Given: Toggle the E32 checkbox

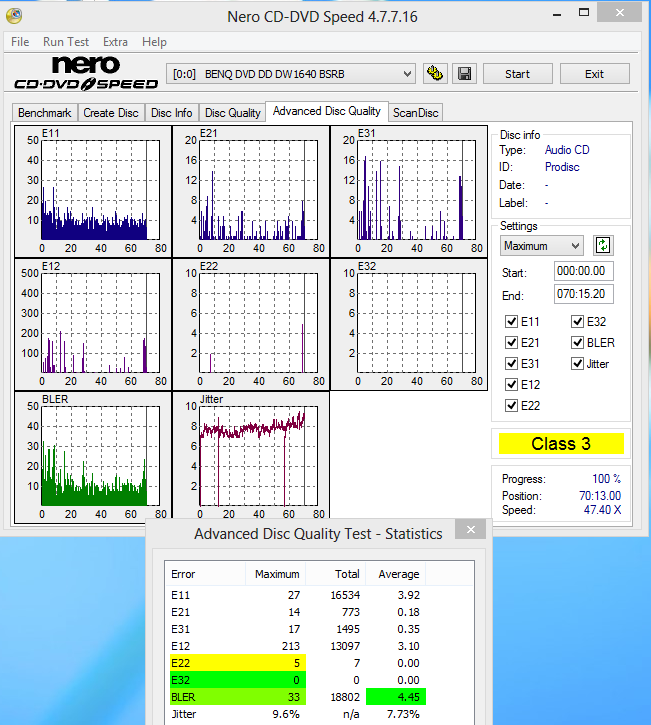Looking at the screenshot, I should point(577,321).
